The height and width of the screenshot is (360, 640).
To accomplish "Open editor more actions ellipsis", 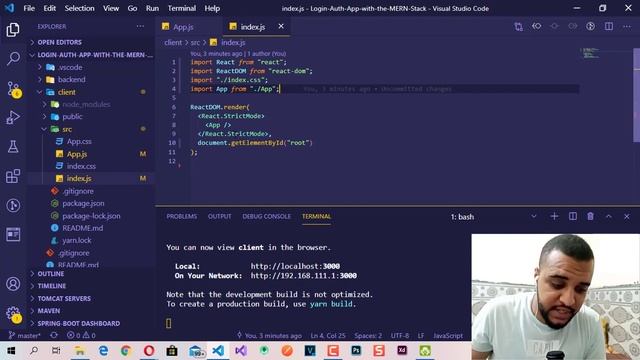I will tap(627, 27).
